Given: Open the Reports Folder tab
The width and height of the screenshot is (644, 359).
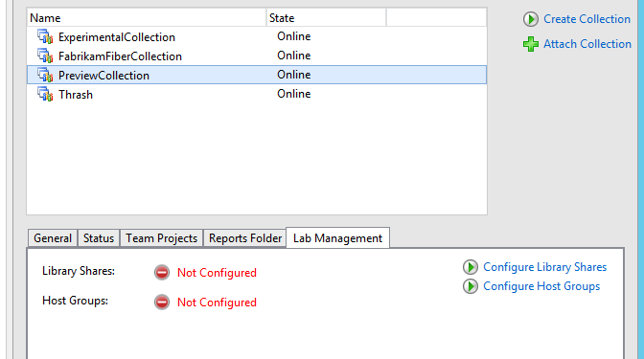Looking at the screenshot, I should coord(245,238).
